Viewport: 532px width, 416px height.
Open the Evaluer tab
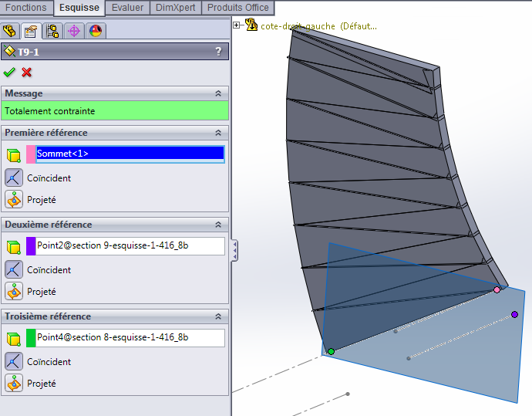pos(127,8)
